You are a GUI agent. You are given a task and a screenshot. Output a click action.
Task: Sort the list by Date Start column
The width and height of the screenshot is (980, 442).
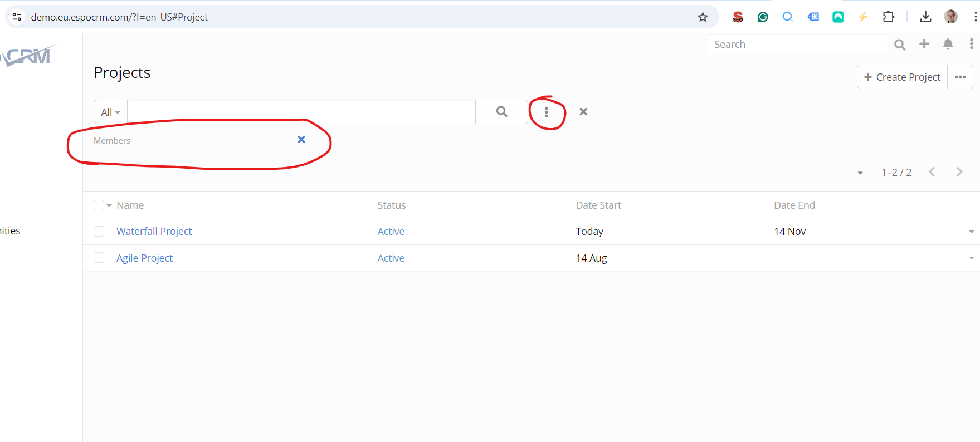[598, 205]
